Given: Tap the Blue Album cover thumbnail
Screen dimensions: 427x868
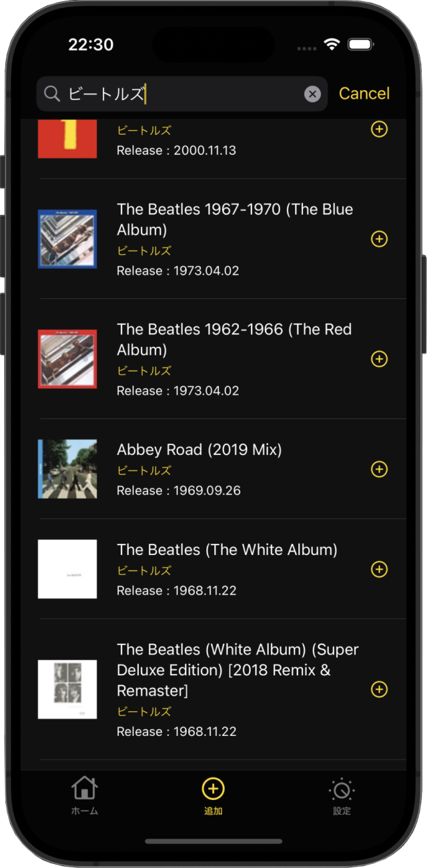Looking at the screenshot, I should 67,239.
